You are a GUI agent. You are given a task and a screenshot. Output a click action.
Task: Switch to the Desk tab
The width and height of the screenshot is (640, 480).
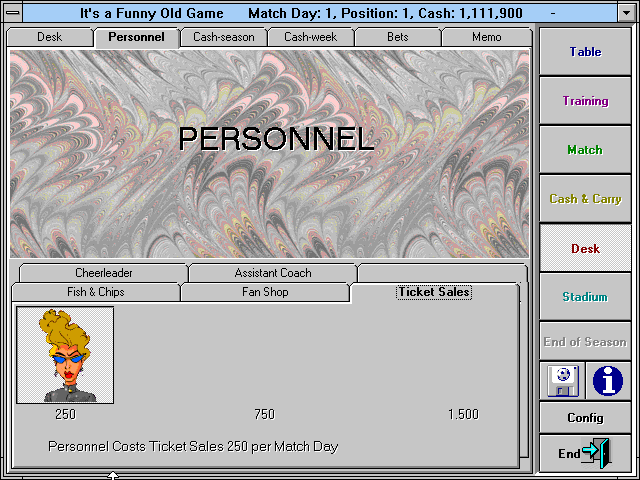49,37
